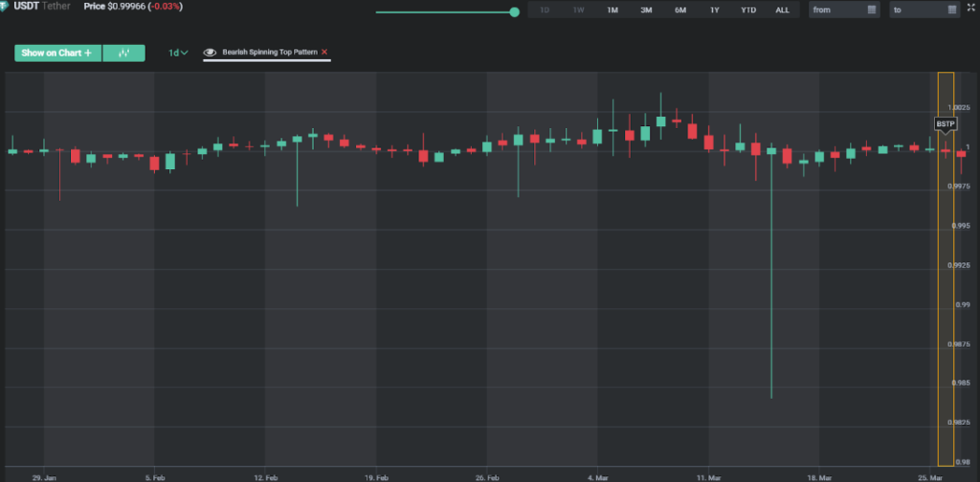
Task: Click the 5. Feb date axis label
Action: 154,477
